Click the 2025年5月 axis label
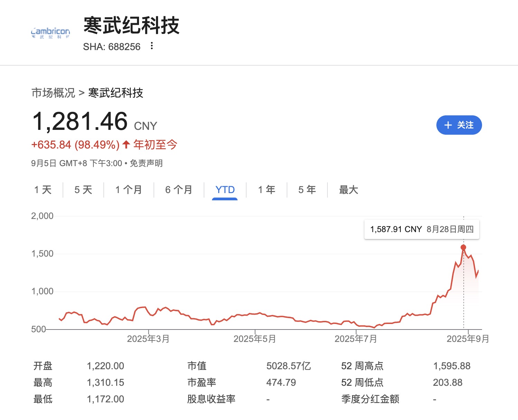This screenshot has width=518, height=420. tap(255, 339)
